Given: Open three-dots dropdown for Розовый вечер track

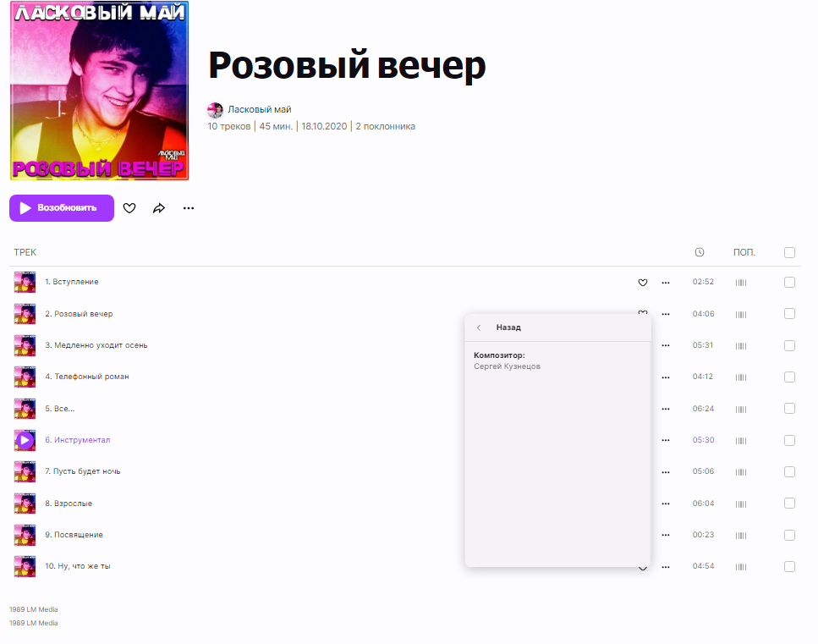Looking at the screenshot, I should click(x=666, y=314).
